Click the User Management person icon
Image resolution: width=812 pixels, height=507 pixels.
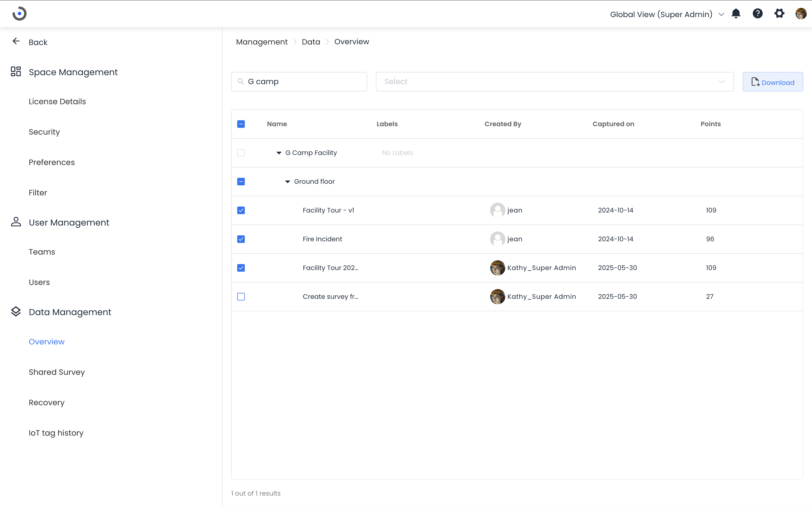[16, 222]
